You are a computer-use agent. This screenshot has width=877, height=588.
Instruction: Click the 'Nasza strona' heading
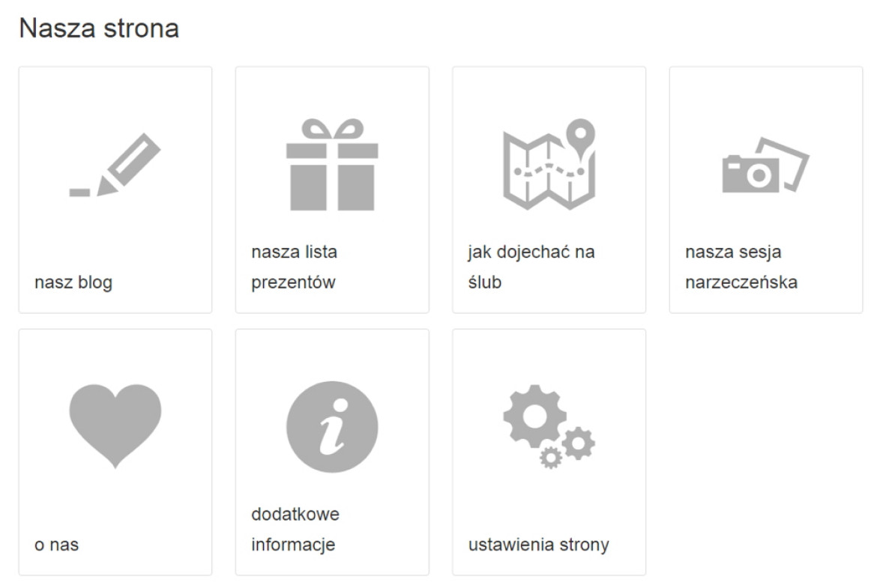[x=99, y=28]
